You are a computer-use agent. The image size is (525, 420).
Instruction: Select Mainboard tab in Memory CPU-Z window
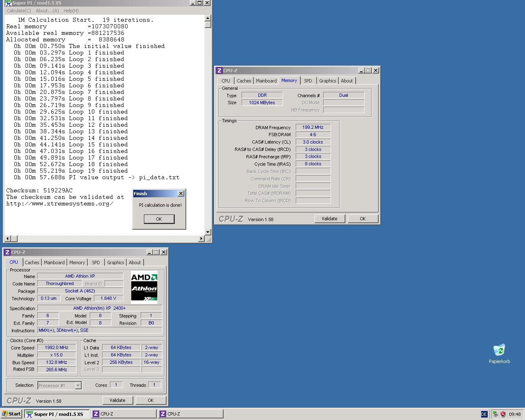click(x=266, y=81)
